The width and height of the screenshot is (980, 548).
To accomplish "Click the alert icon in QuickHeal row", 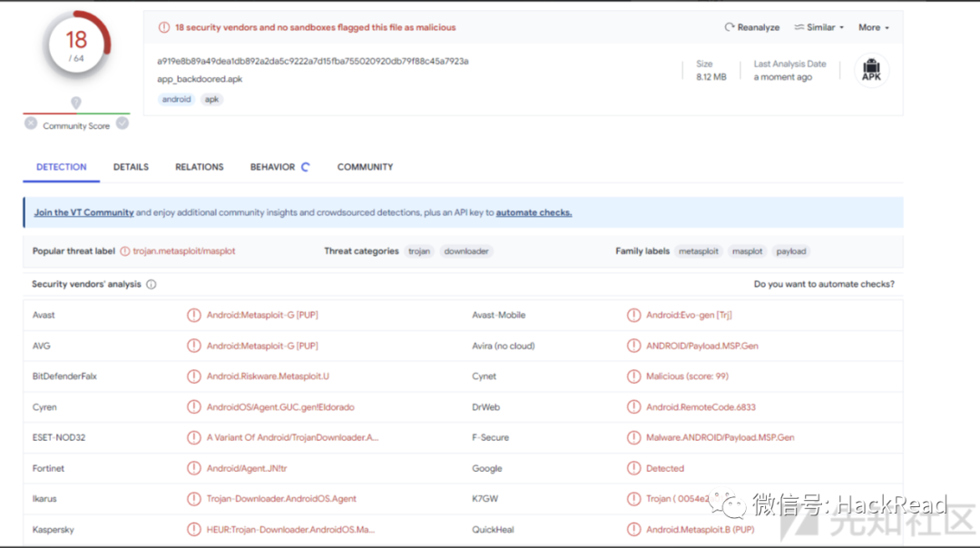I will pyautogui.click(x=633, y=529).
